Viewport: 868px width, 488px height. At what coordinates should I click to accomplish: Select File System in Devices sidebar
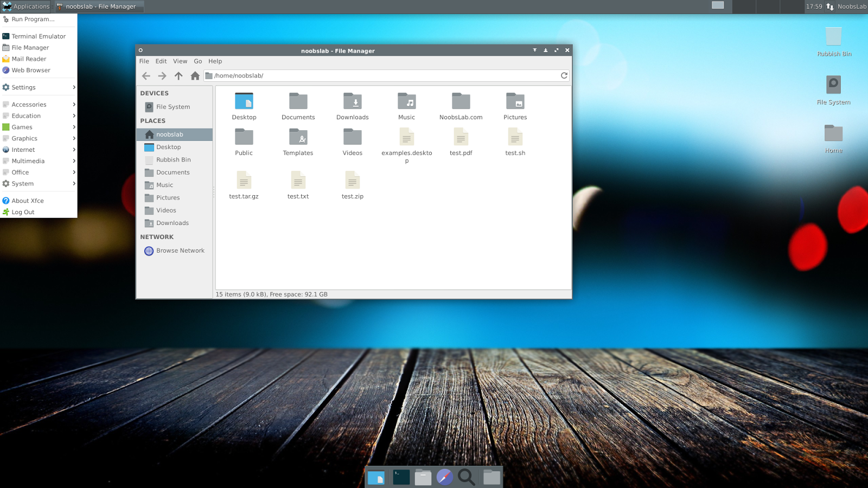click(x=174, y=107)
